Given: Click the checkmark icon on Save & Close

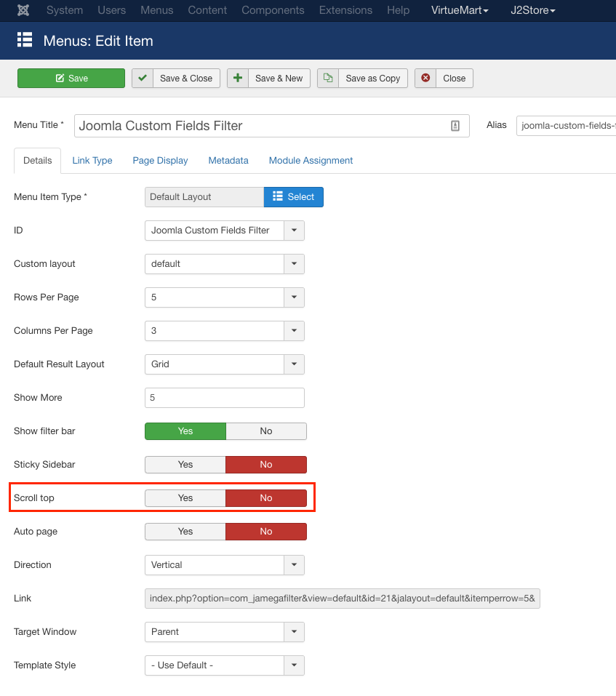Looking at the screenshot, I should tap(143, 79).
